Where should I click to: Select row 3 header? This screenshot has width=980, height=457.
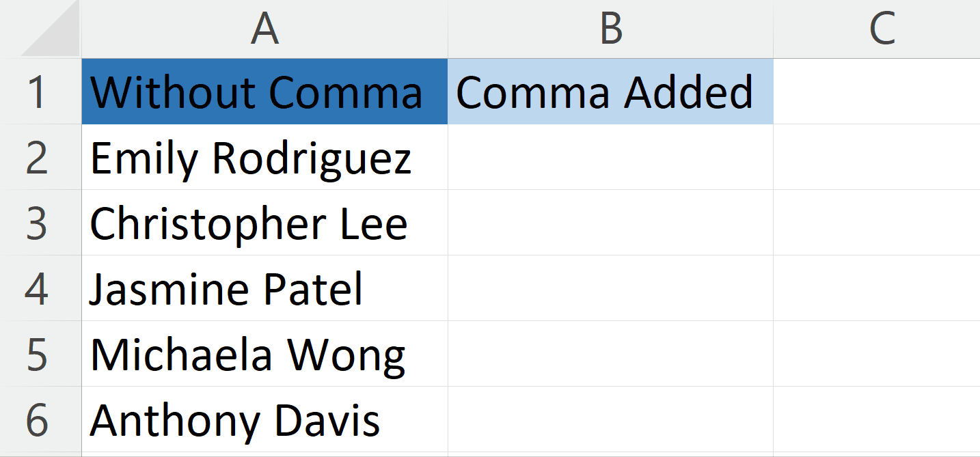pos(40,223)
